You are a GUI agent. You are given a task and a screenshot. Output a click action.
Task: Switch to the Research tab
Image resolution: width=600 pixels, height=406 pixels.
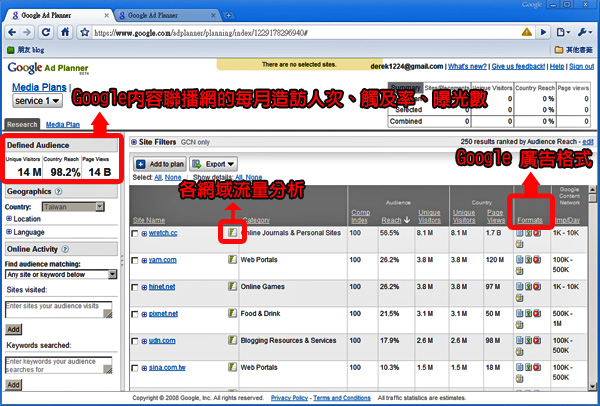tap(22, 124)
